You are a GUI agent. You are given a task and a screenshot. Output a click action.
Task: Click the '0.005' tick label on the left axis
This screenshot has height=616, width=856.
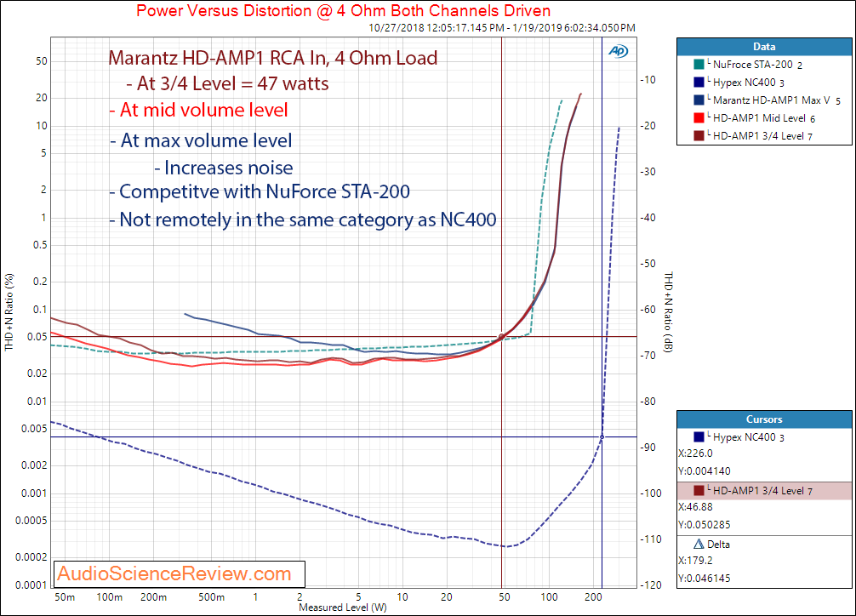(x=34, y=429)
